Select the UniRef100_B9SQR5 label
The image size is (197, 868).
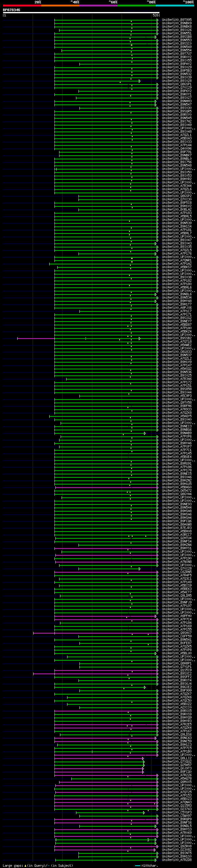pos(177,111)
